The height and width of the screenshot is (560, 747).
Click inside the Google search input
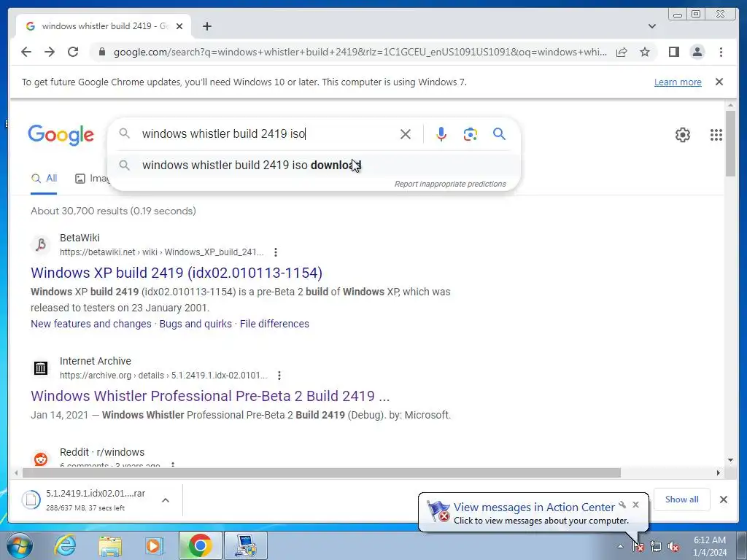click(x=267, y=134)
